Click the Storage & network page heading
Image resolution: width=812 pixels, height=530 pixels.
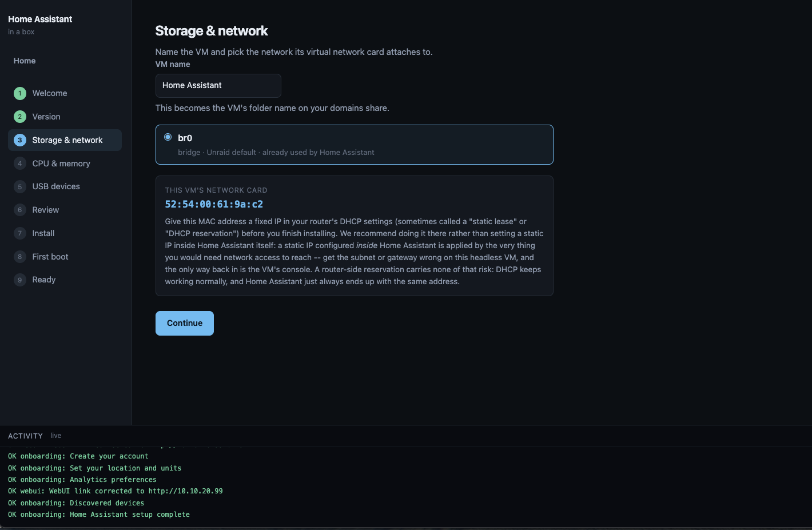pyautogui.click(x=212, y=31)
